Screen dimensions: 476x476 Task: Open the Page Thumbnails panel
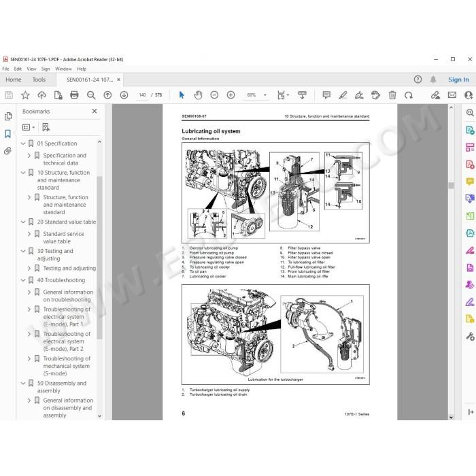(8, 116)
